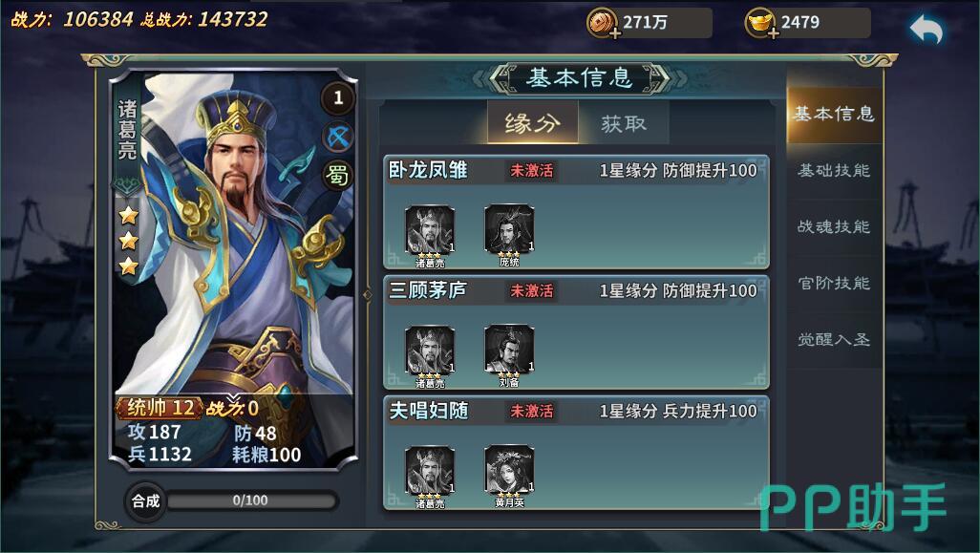Tap the 合成 synthesis button
Screen dimensions: 980x553
click(145, 500)
